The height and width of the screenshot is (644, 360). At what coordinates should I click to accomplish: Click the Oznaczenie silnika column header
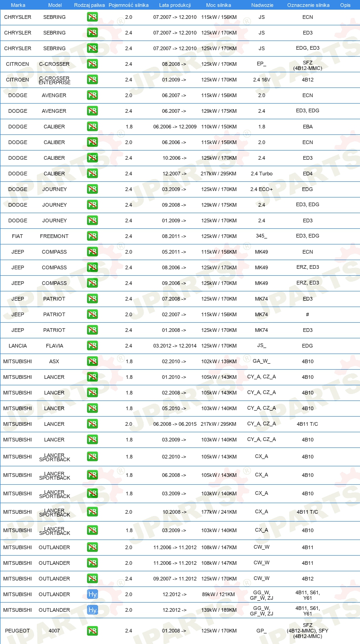click(x=308, y=5)
